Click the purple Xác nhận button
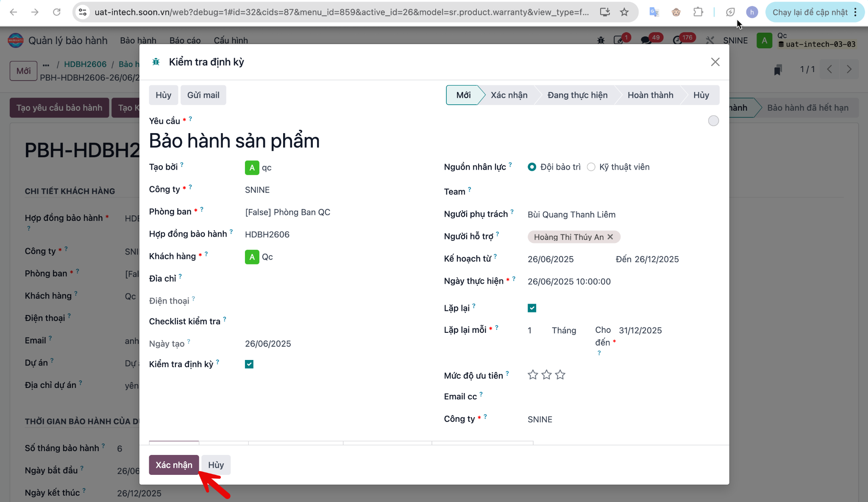868x502 pixels. 174,465
